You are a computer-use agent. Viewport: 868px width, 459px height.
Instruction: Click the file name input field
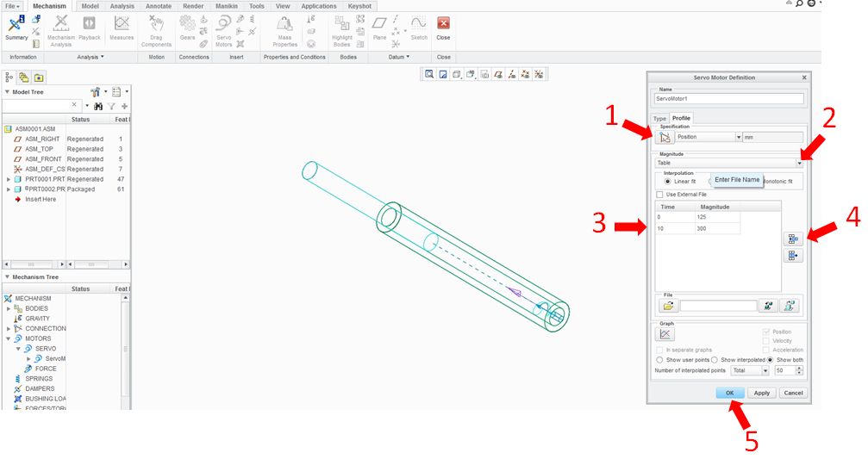coord(718,305)
